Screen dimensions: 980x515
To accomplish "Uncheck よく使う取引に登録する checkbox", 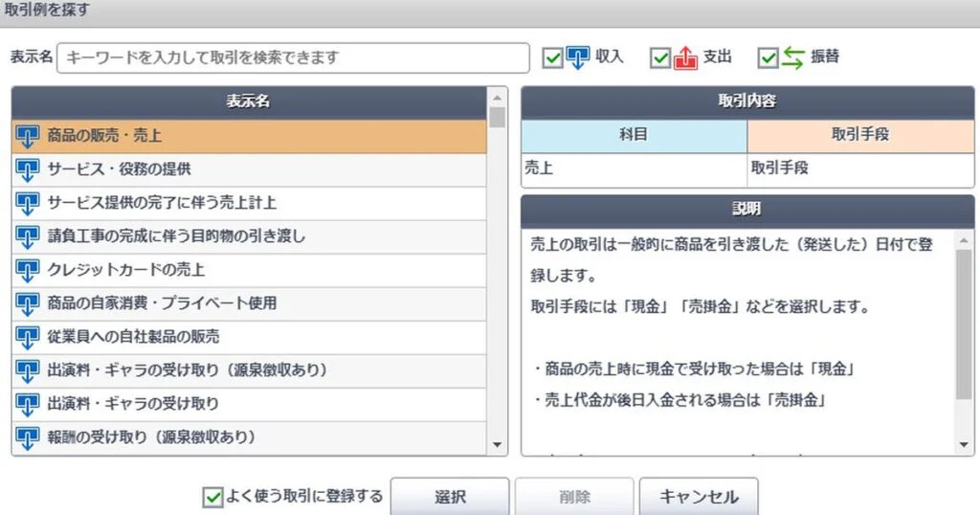I will pos(212,498).
